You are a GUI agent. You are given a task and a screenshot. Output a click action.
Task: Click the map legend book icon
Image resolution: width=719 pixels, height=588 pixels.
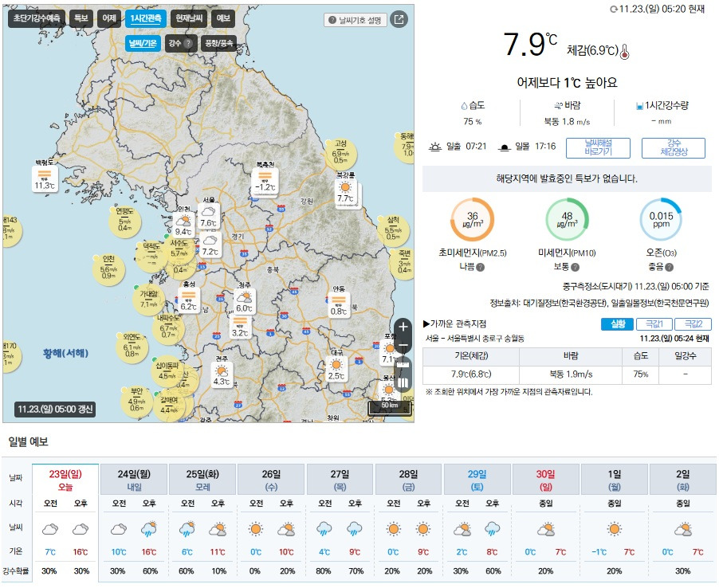click(403, 382)
